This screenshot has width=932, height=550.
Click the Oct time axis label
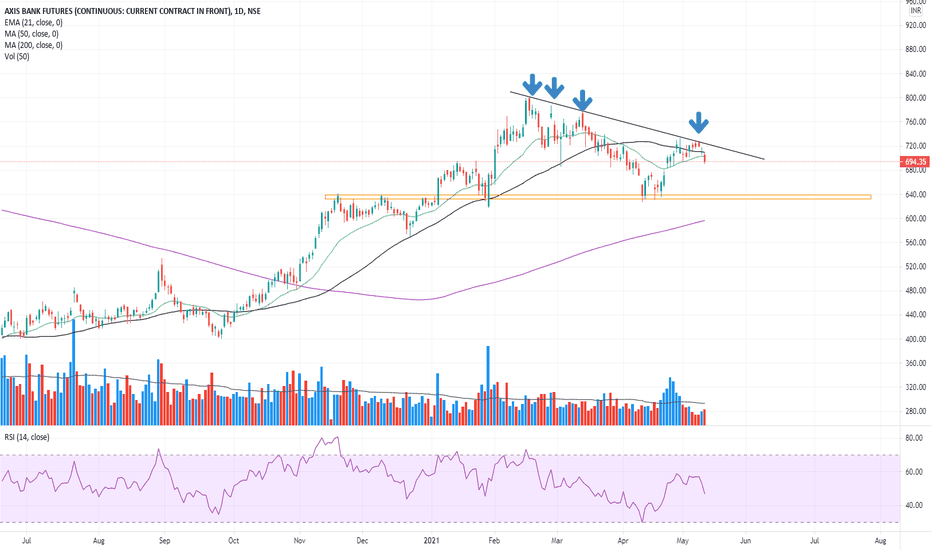tap(233, 540)
